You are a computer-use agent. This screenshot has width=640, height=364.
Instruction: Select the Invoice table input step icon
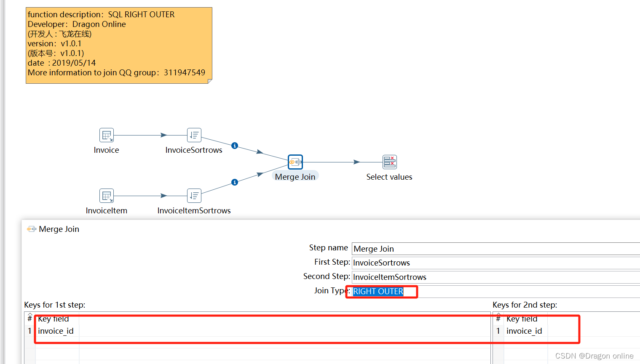click(107, 135)
